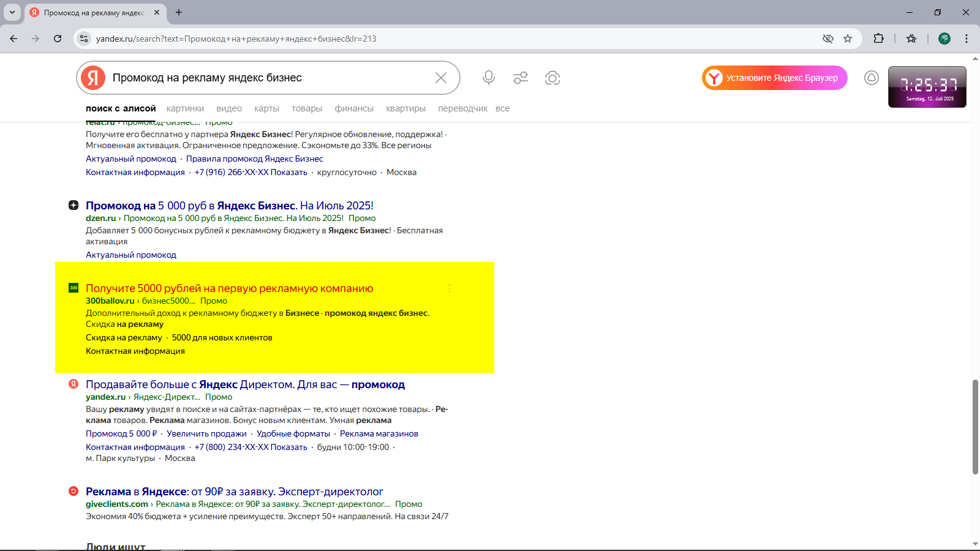Switch to квартиры tab
This screenshot has width=980, height=551.
coord(405,108)
